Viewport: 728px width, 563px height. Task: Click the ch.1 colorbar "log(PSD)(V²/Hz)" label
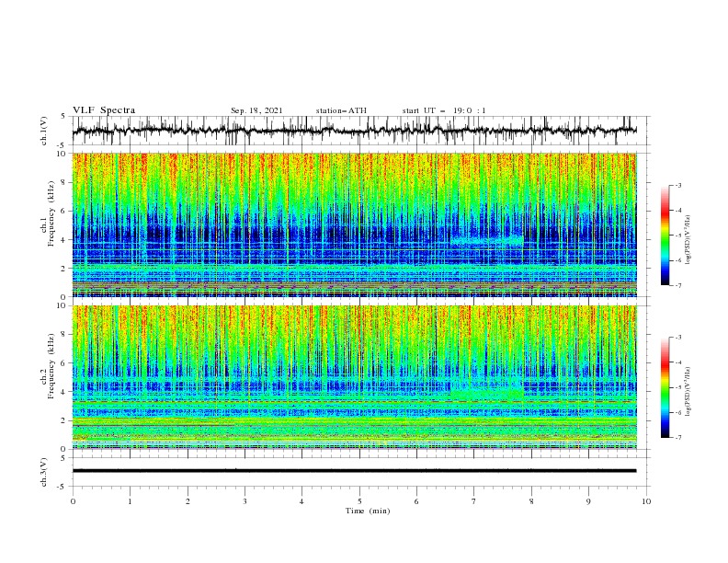[x=688, y=240]
